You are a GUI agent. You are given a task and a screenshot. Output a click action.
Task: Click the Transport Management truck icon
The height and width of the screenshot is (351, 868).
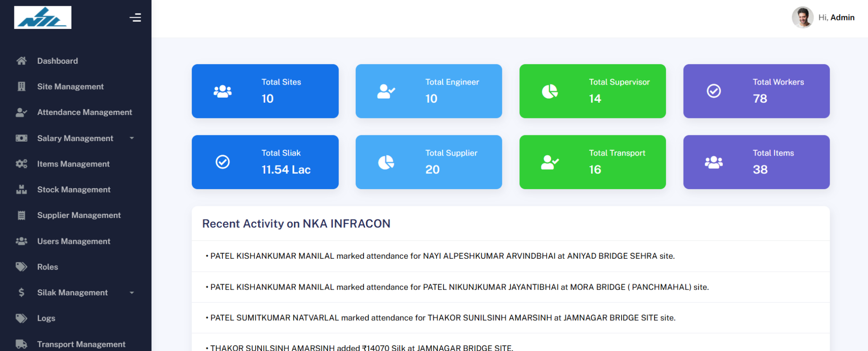pyautogui.click(x=21, y=344)
